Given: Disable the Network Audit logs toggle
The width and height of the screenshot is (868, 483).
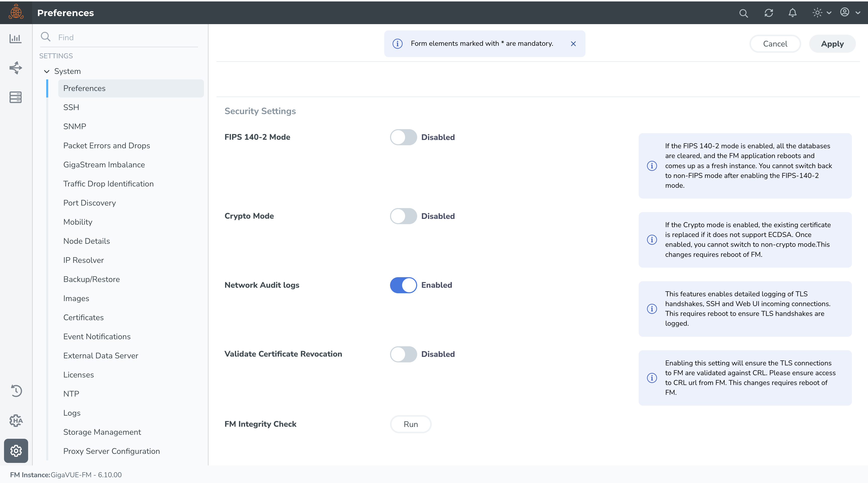Looking at the screenshot, I should pyautogui.click(x=403, y=285).
